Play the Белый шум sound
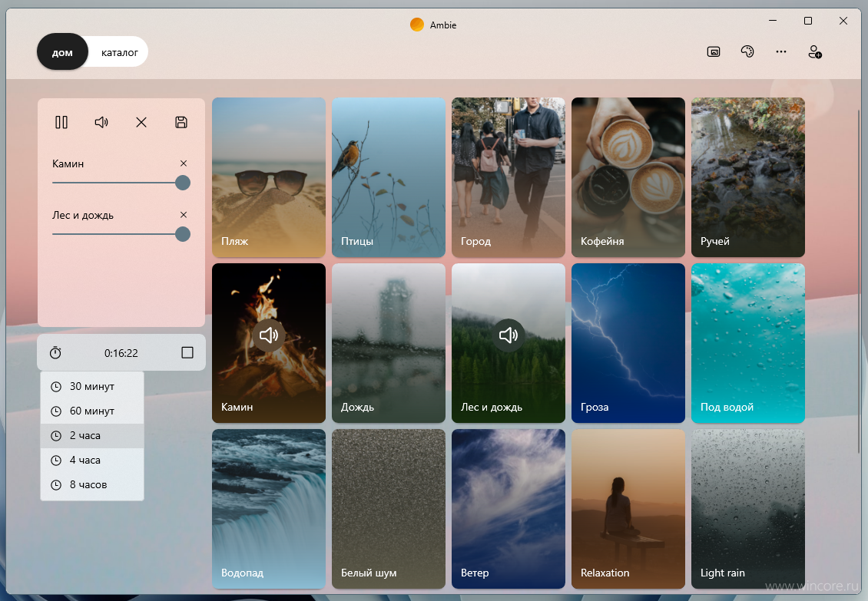The width and height of the screenshot is (868, 601). click(389, 509)
